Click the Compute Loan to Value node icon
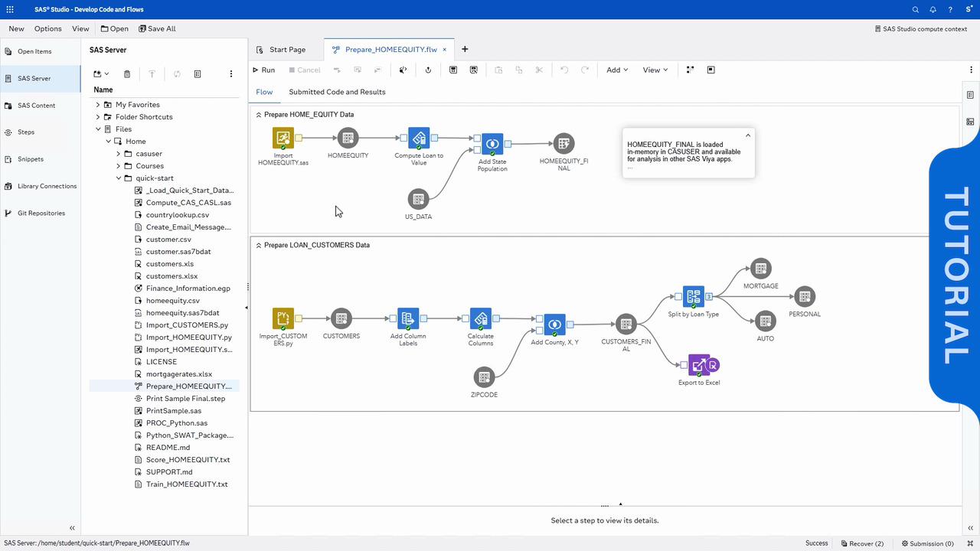The image size is (980, 551). [x=419, y=139]
